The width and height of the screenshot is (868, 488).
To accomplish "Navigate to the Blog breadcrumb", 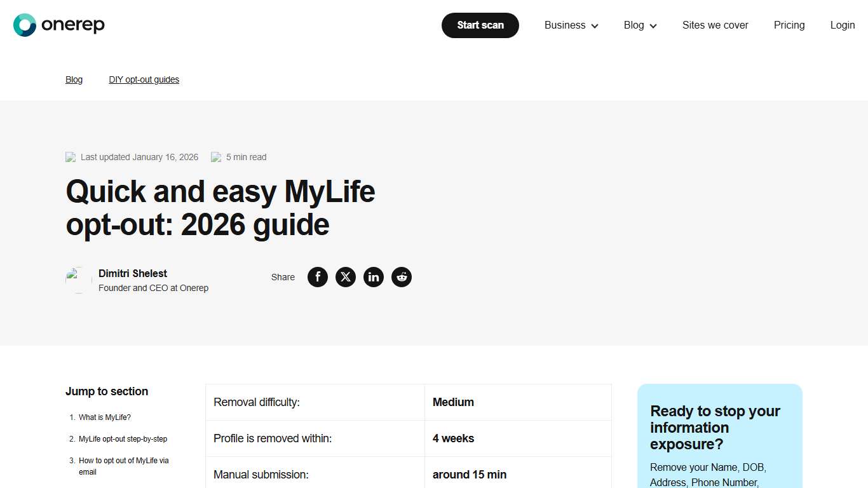I will [74, 79].
